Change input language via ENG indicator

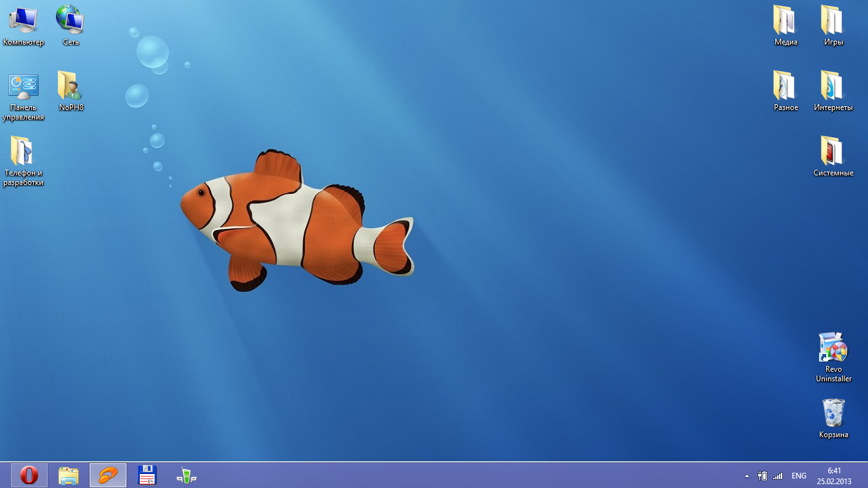click(x=799, y=476)
